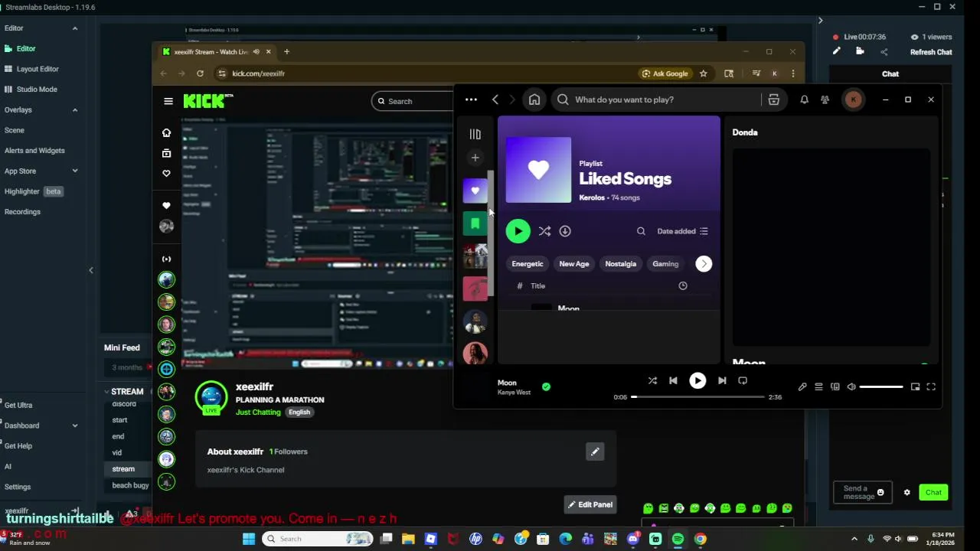Toggle repeat in Spotify player bar
Viewport: 980px width, 551px height.
click(743, 380)
